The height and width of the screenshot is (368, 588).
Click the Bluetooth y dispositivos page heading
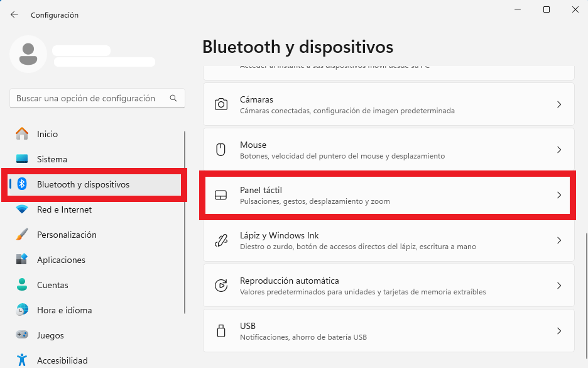(x=298, y=47)
